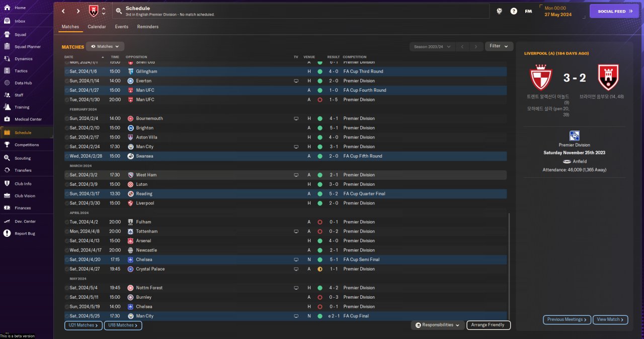Toggle the circle beside Wed, 2024/2/28

click(x=67, y=156)
